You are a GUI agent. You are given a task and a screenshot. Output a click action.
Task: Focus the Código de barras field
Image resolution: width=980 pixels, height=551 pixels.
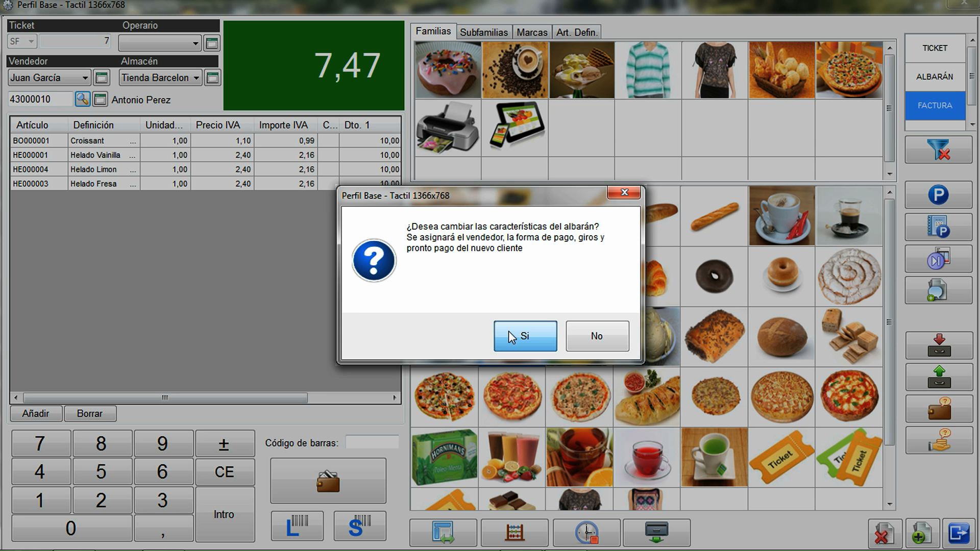click(372, 442)
